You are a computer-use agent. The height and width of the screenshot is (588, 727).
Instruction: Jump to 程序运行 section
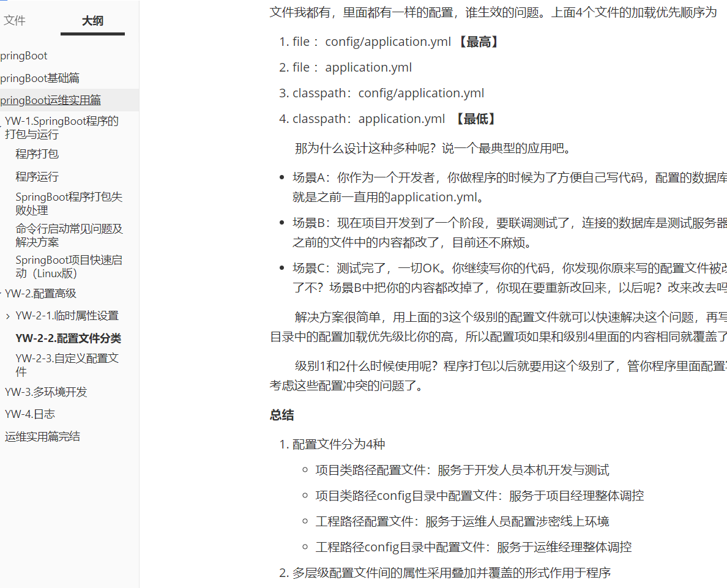click(x=37, y=177)
